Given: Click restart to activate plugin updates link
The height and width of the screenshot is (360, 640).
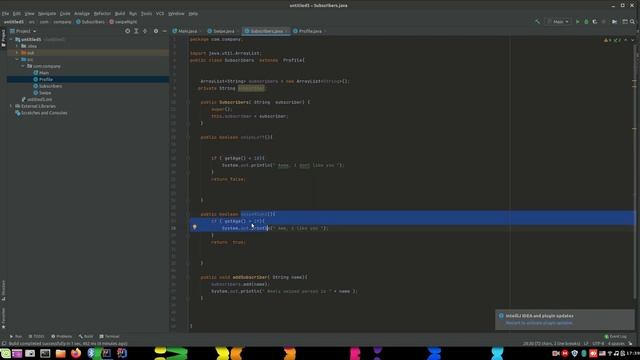Looking at the screenshot, I should [539, 323].
